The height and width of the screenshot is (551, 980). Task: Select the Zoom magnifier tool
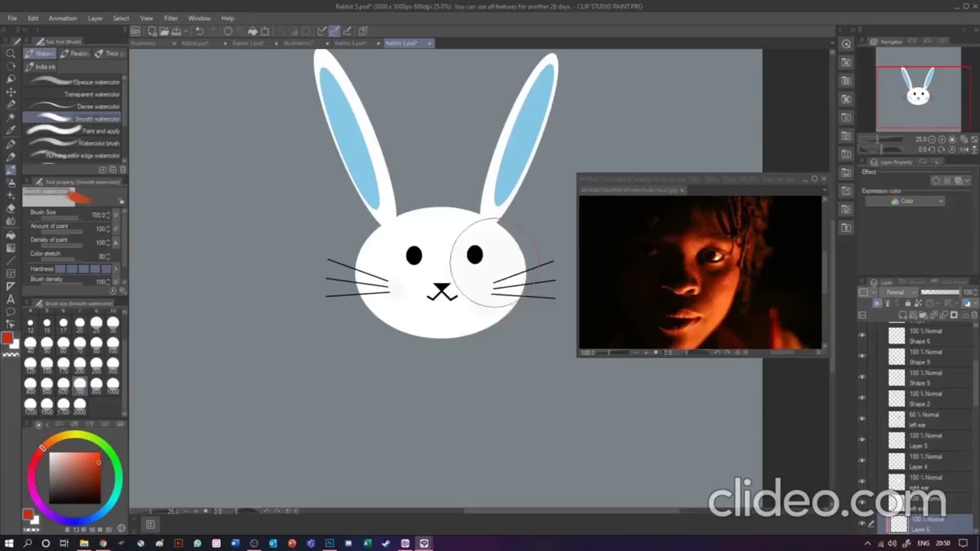[x=11, y=54]
